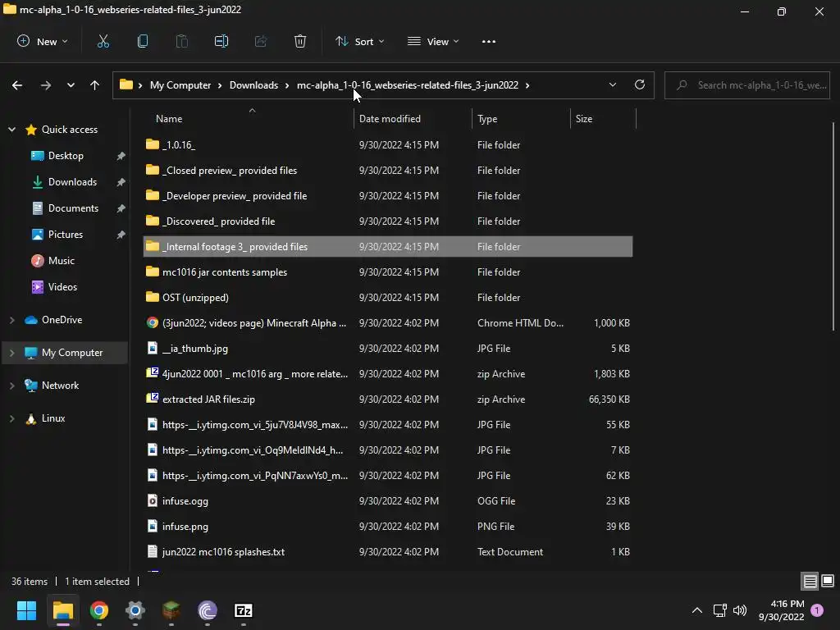Viewport: 840px width, 630px height.
Task: Open Settings gear on the taskbar
Action: (x=135, y=610)
